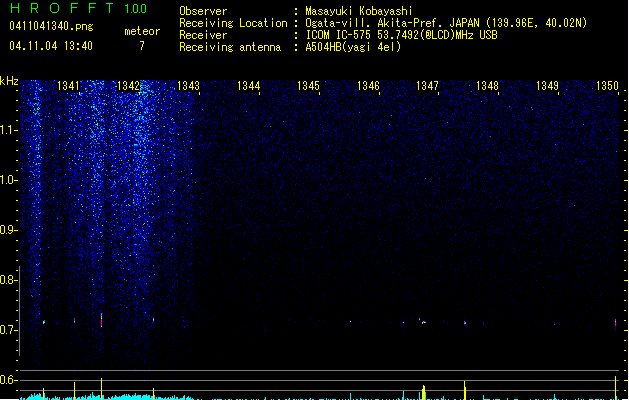Click the 1.1 kHz frequency label
The image size is (629, 400).
click(x=8, y=130)
